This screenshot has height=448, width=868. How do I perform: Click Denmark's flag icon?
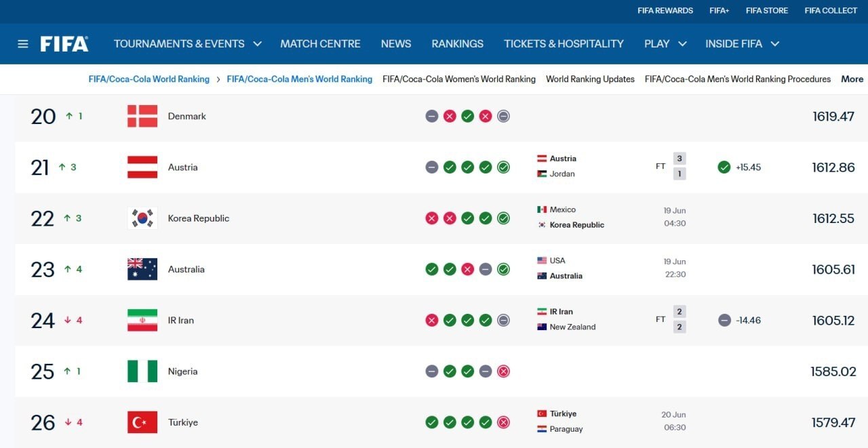[x=142, y=116]
